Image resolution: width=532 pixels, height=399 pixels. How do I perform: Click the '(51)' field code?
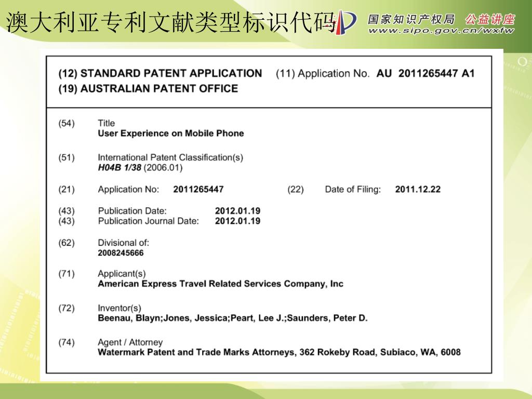pos(66,157)
